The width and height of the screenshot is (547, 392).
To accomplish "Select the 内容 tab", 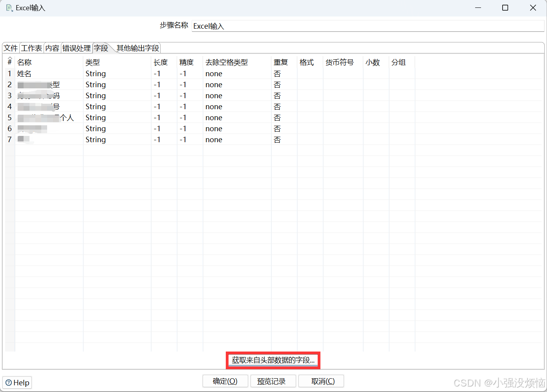I will click(52, 48).
